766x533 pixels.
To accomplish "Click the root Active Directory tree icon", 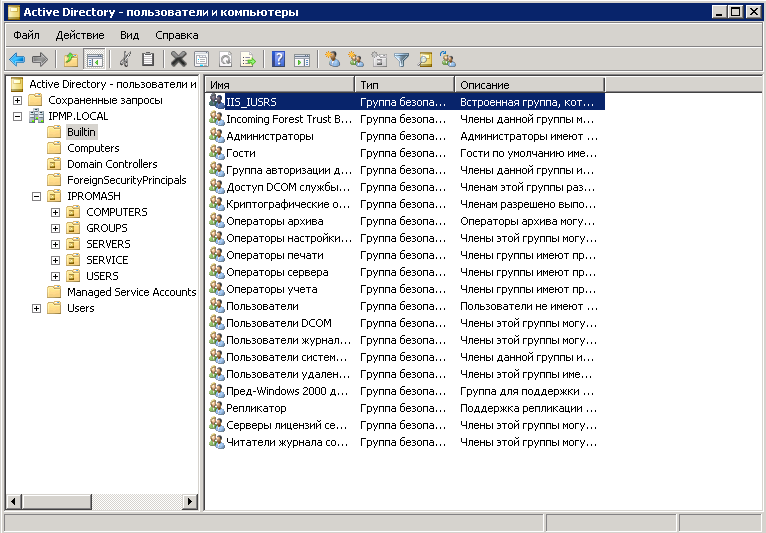I will (x=17, y=84).
